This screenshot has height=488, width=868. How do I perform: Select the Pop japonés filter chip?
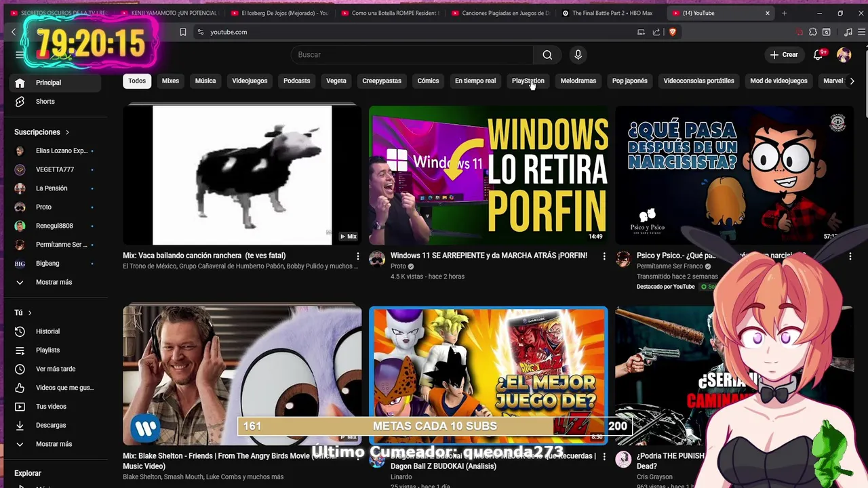tap(630, 81)
